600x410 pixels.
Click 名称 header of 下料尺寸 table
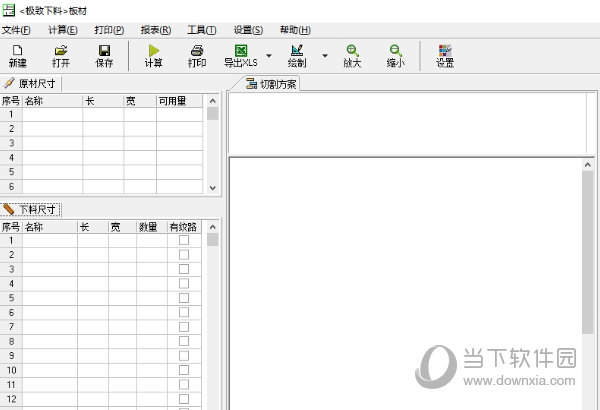(x=50, y=227)
